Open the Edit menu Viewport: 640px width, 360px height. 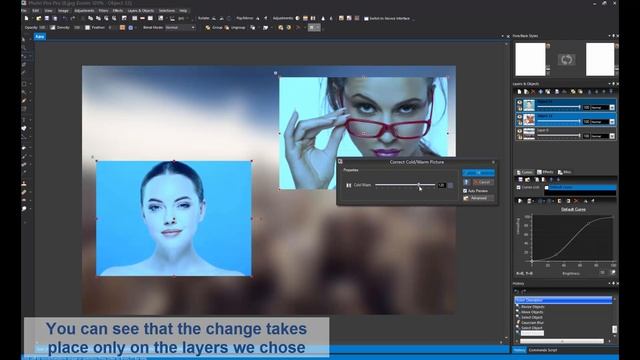point(36,11)
